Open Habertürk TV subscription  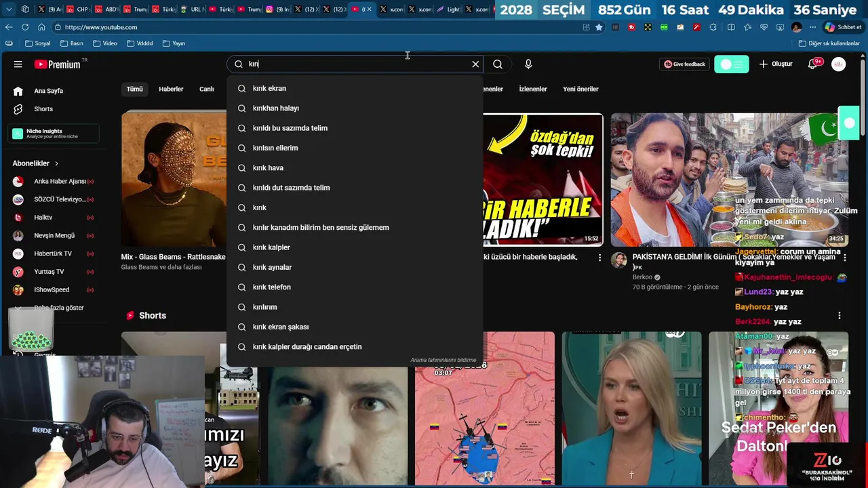53,253
